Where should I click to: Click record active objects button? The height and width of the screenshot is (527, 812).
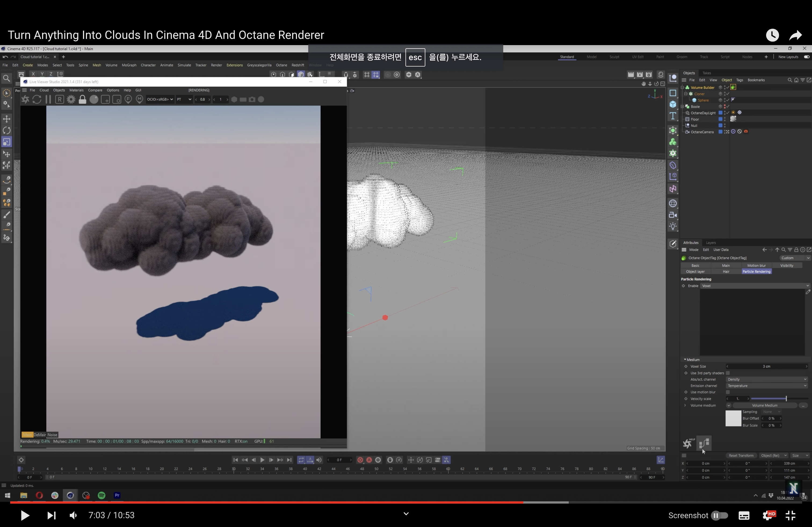pyautogui.click(x=360, y=460)
